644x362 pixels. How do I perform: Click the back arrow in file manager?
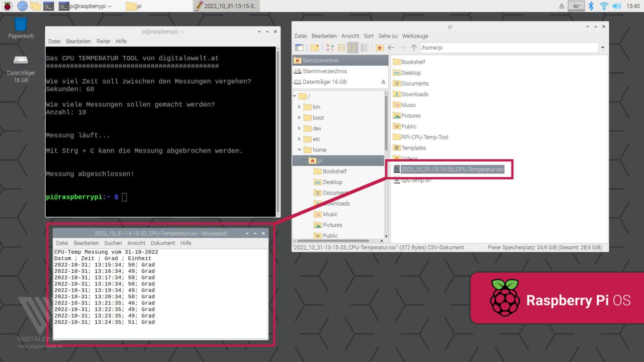point(391,48)
